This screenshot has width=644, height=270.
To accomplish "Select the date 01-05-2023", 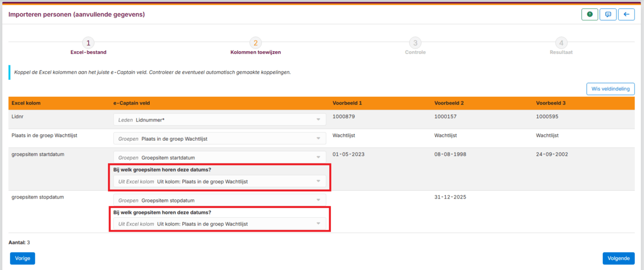I will 349,155.
